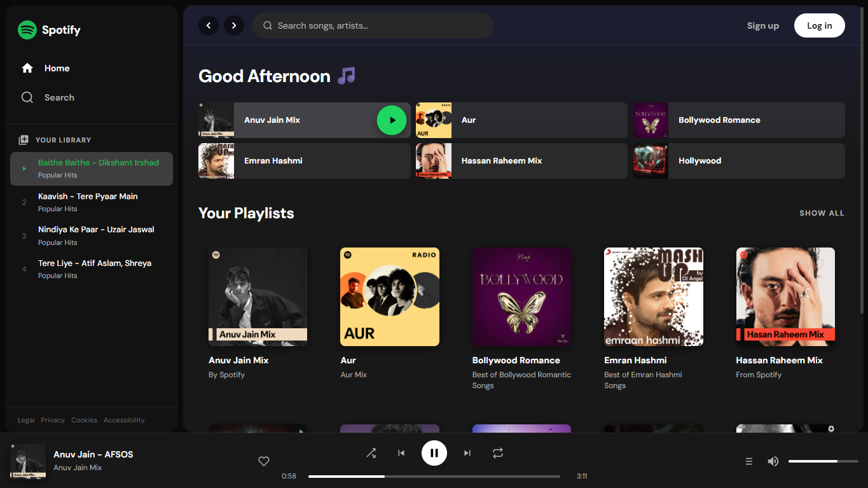The image size is (868, 488).
Task: Open the Hollywood quick-access tile
Action: 739,161
